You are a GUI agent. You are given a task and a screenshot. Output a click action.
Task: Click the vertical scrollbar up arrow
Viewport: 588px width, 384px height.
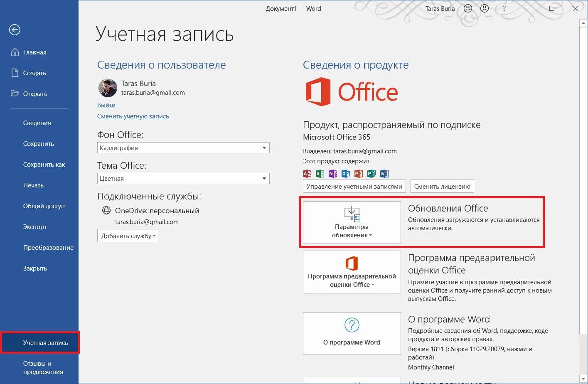pyautogui.click(x=583, y=23)
